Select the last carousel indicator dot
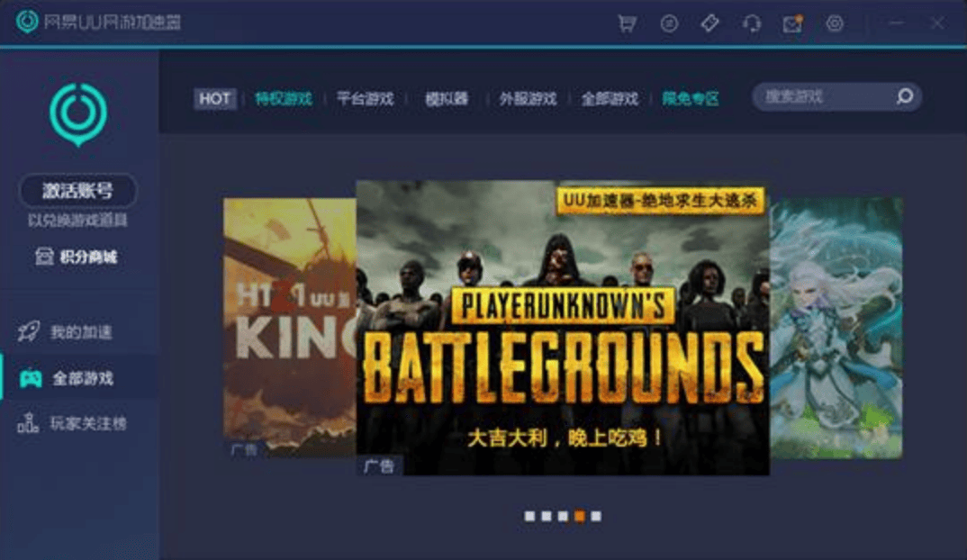The image size is (967, 560). click(596, 516)
